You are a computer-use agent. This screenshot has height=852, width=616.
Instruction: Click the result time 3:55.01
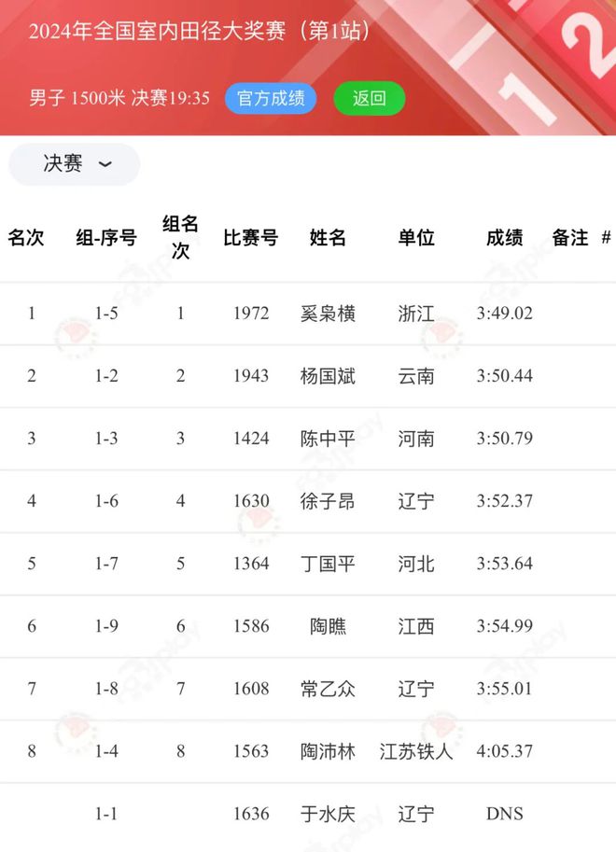(505, 689)
